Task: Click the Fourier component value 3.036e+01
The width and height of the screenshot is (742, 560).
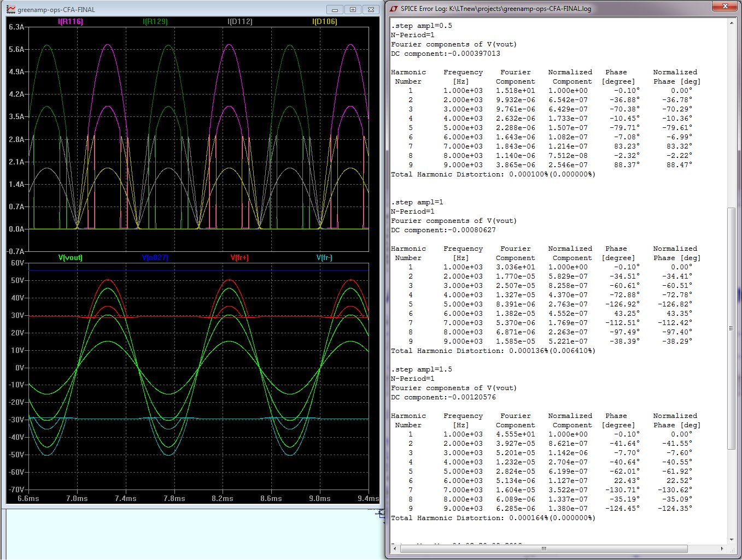Action: 516,267
